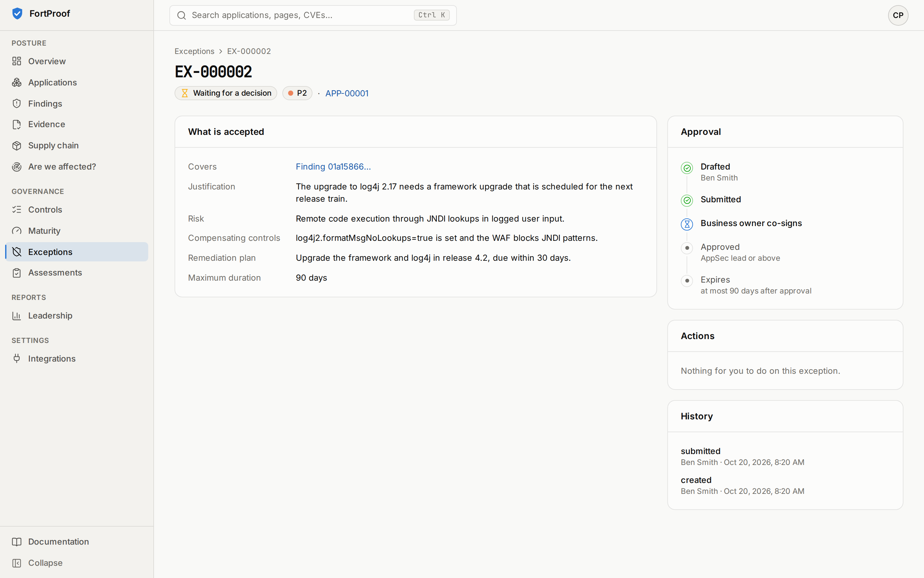Screen dimensions: 924x578
Task: Open the Findings section
Action: pyautogui.click(x=77, y=104)
